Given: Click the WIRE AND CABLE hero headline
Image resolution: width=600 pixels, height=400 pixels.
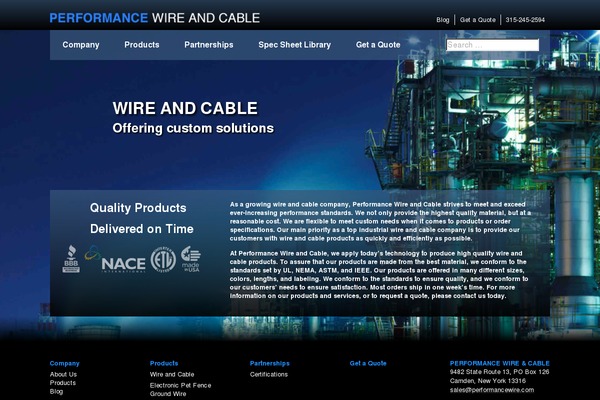Looking at the screenshot, I should (x=185, y=108).
